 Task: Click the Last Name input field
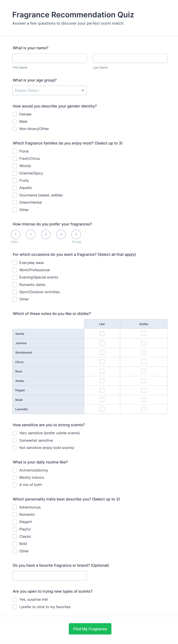click(130, 58)
